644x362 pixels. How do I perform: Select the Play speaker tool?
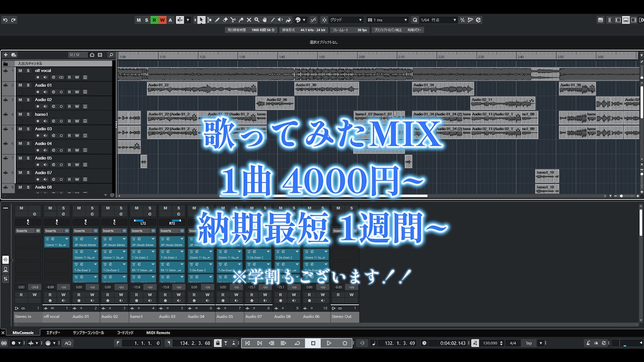click(x=280, y=20)
